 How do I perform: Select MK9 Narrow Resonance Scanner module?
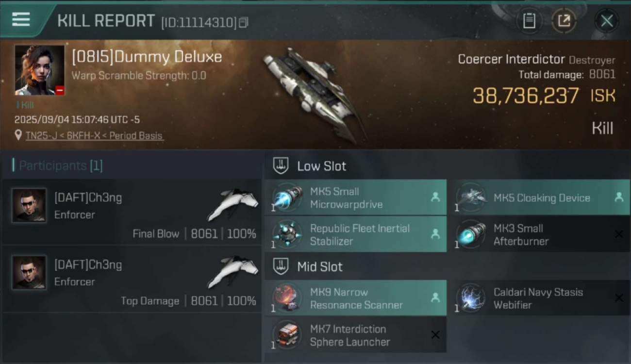pos(356,298)
